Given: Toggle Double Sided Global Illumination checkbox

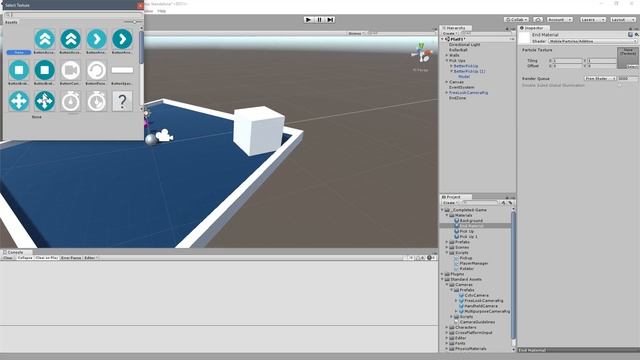Looking at the screenshot, I should click(x=620, y=85).
